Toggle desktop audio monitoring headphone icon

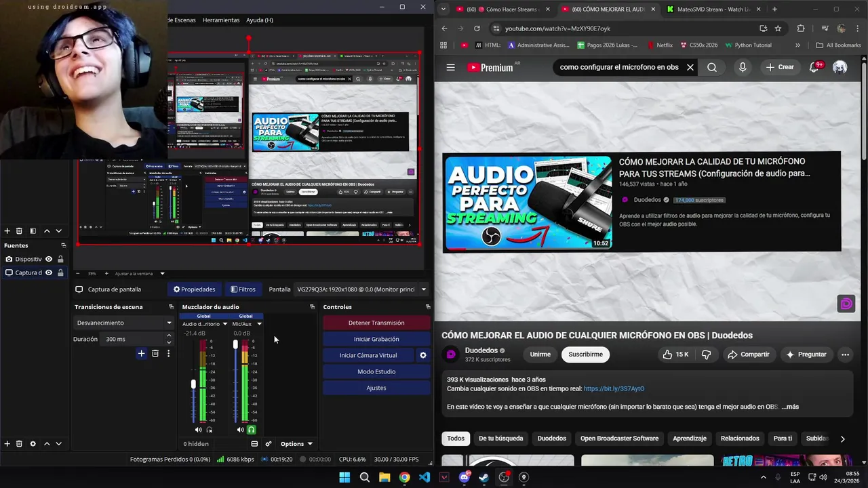[x=210, y=430]
